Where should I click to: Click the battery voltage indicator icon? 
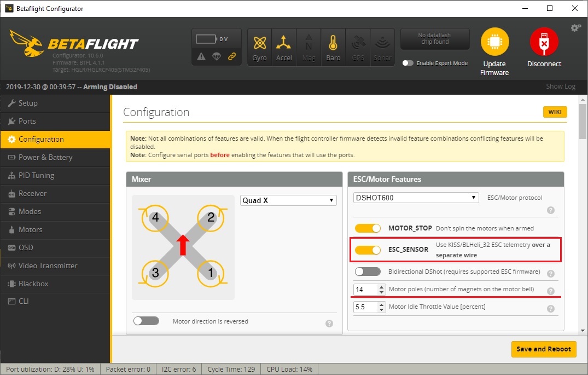[207, 39]
